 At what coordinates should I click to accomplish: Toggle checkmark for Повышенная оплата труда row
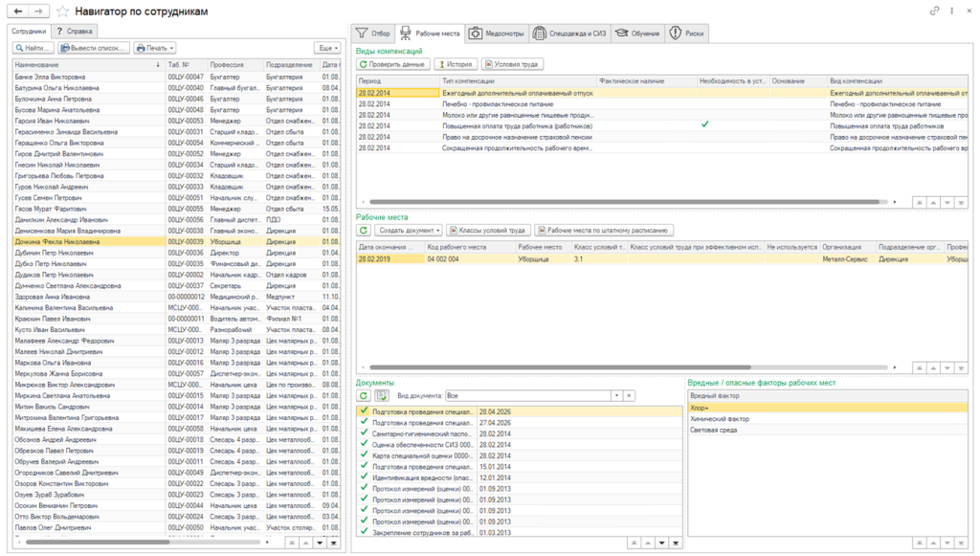click(x=705, y=124)
